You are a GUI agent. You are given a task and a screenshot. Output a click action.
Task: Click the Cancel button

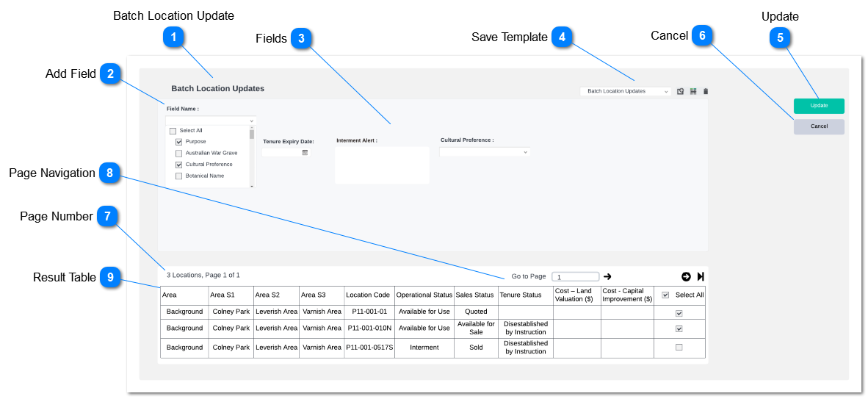click(819, 126)
